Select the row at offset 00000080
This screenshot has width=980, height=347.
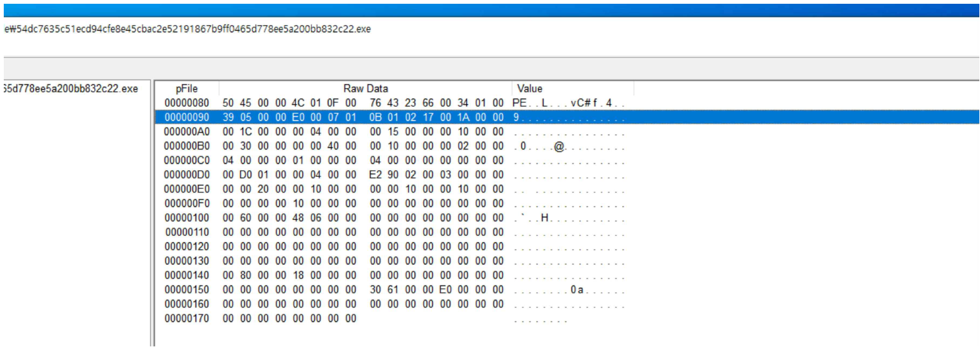[x=187, y=102]
